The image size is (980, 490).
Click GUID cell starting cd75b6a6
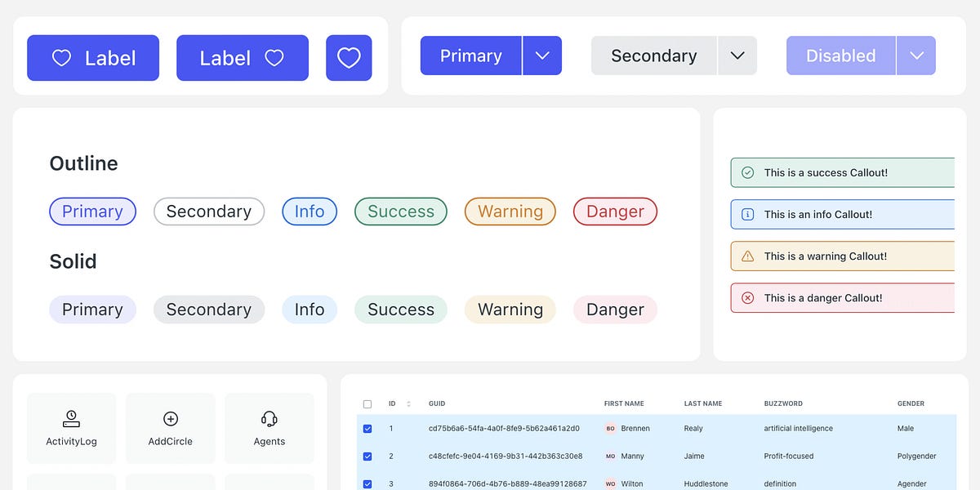504,429
